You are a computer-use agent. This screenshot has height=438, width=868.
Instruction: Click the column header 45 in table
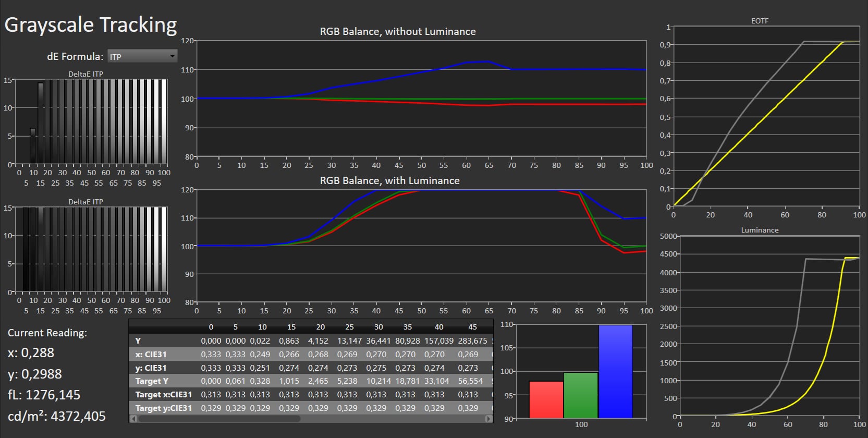[472, 327]
